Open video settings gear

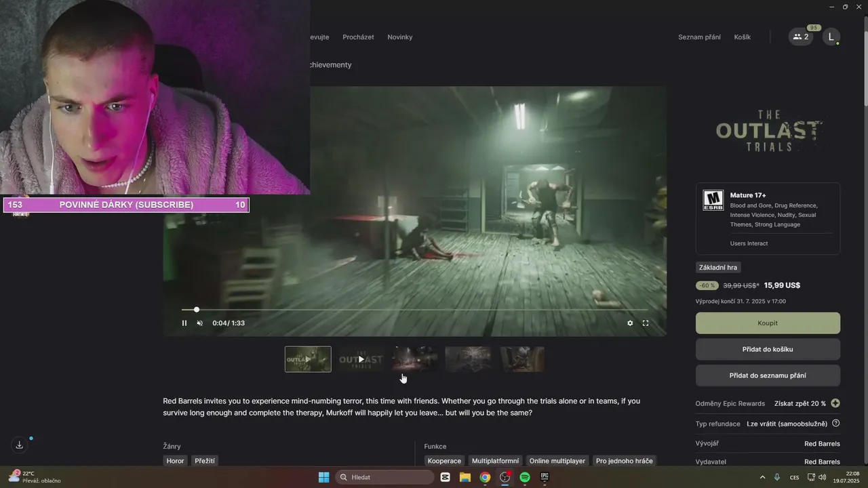630,323
